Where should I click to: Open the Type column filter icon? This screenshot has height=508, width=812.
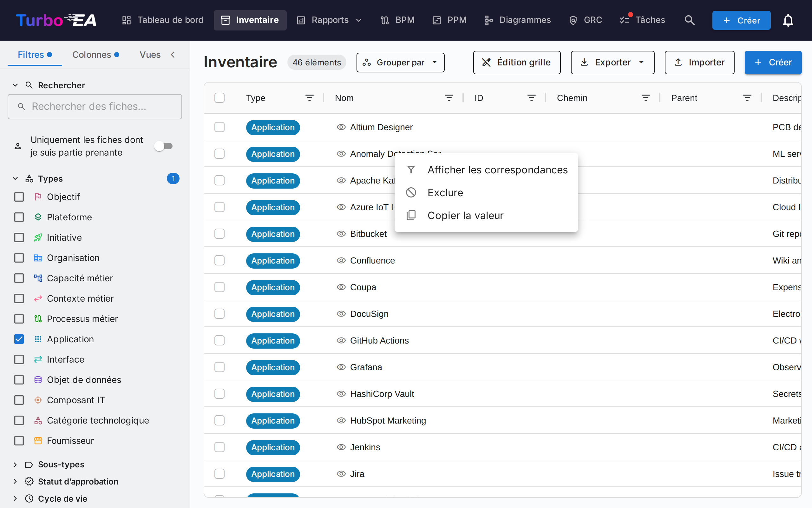pyautogui.click(x=309, y=98)
